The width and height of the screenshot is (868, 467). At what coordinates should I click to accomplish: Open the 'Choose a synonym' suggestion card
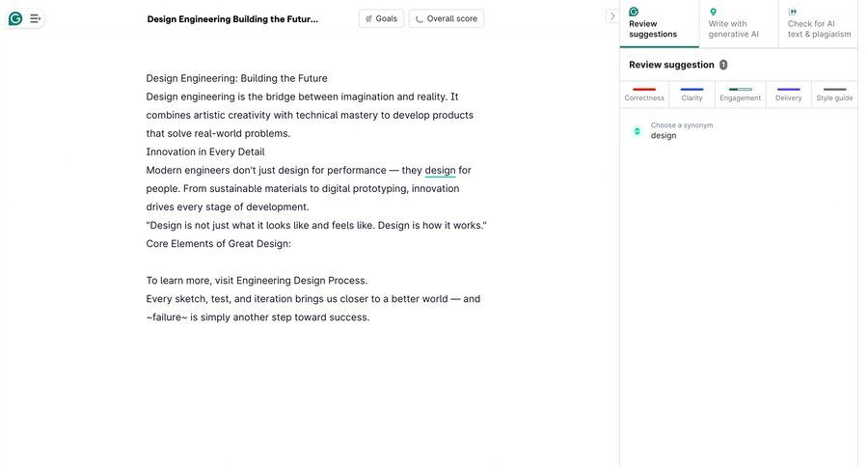[x=739, y=130]
